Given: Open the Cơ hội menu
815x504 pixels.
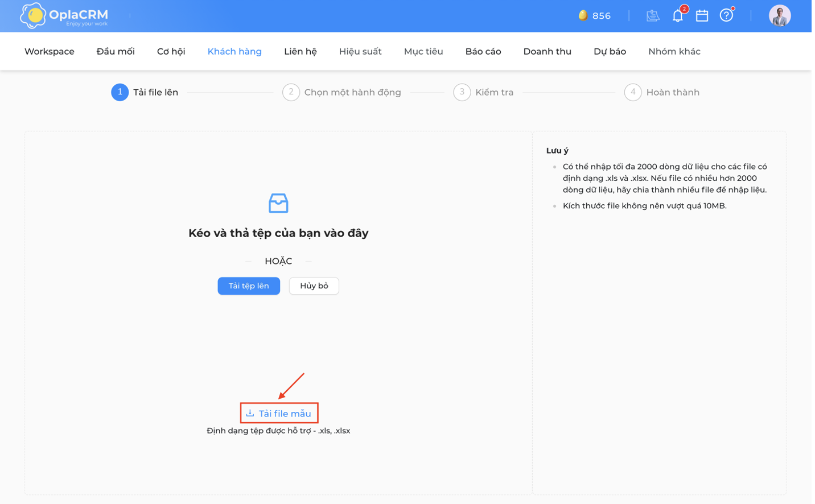Looking at the screenshot, I should tap(171, 51).
